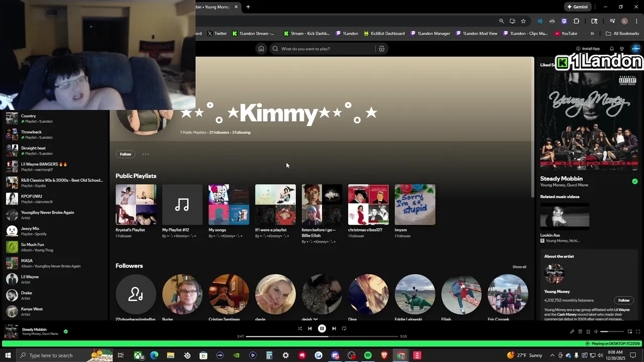This screenshot has height=362, width=644.
Task: Open the All Bookmarks folder
Action: point(622,34)
